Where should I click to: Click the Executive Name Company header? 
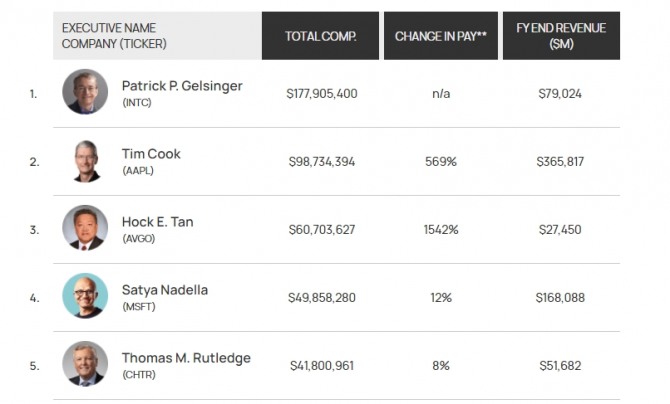pyautogui.click(x=109, y=36)
